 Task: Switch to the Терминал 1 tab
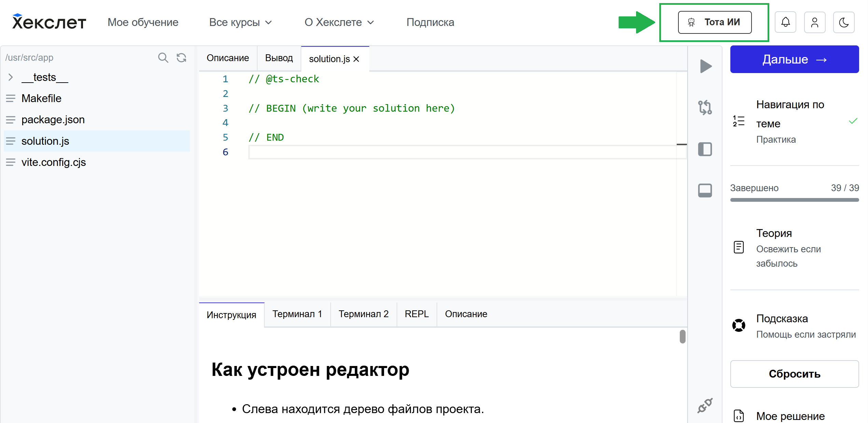297,314
